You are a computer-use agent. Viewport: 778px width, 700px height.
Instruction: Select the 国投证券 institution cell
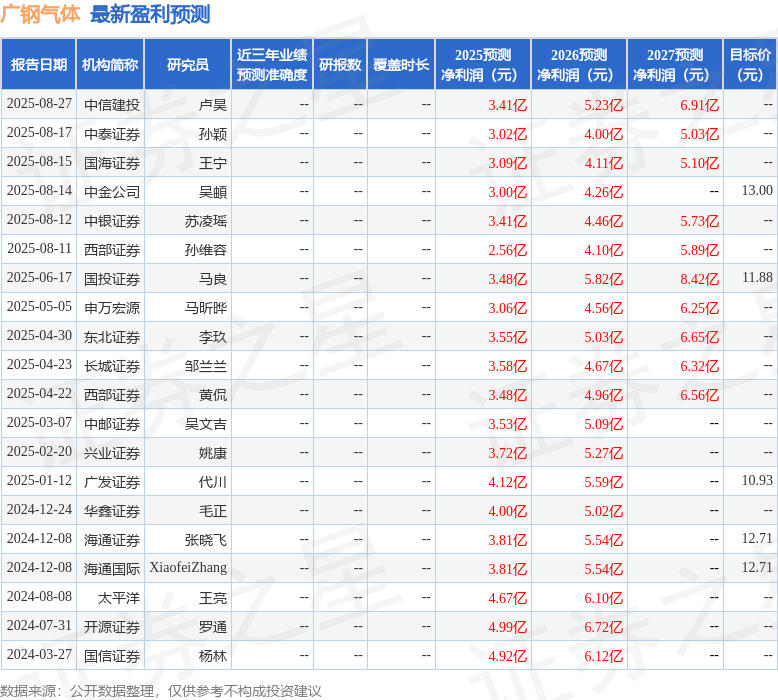click(112, 279)
